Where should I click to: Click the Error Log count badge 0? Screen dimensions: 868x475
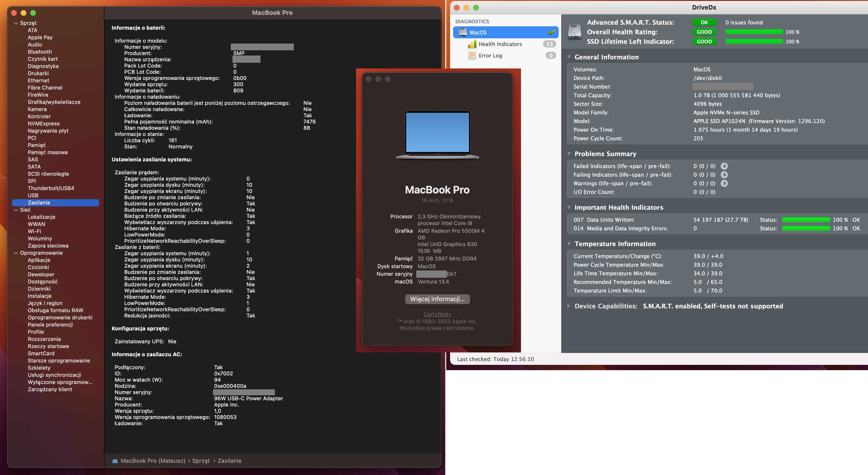point(550,56)
